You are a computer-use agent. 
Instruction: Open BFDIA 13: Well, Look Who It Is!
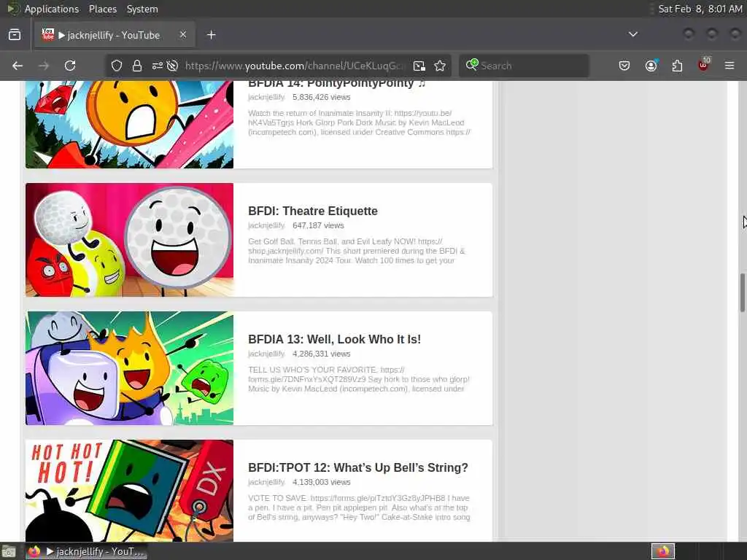tap(334, 340)
